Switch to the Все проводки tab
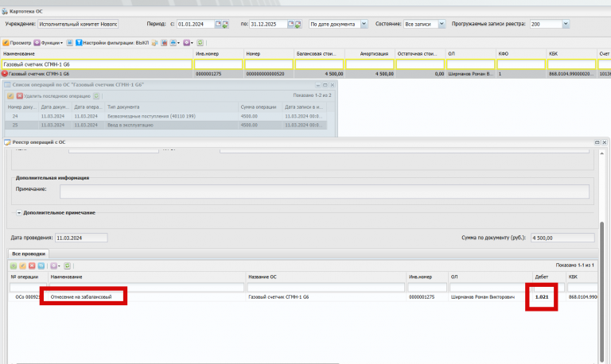Screen dimensions: 611x364 pos(29,254)
